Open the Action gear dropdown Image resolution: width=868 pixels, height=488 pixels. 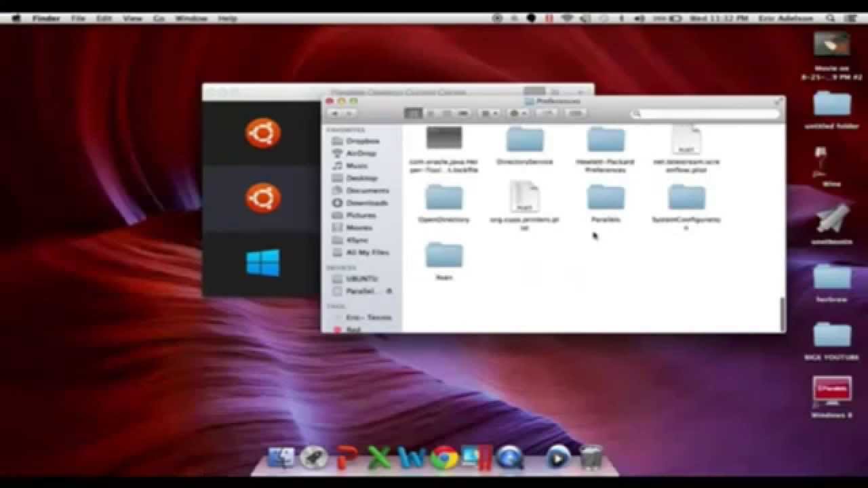tap(518, 113)
